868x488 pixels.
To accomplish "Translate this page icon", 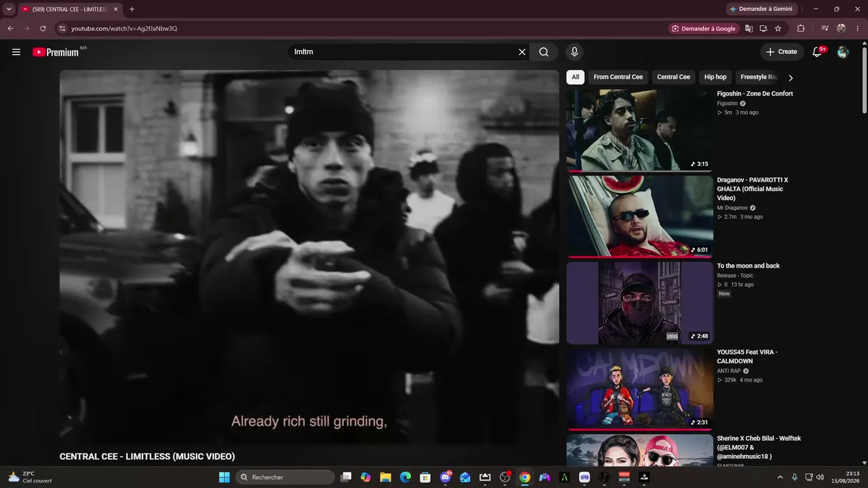I will 749,28.
